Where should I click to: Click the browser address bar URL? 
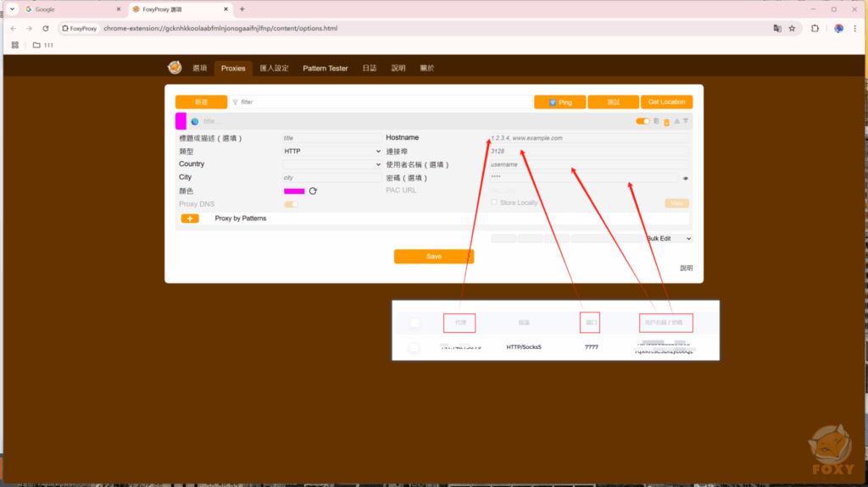point(220,28)
